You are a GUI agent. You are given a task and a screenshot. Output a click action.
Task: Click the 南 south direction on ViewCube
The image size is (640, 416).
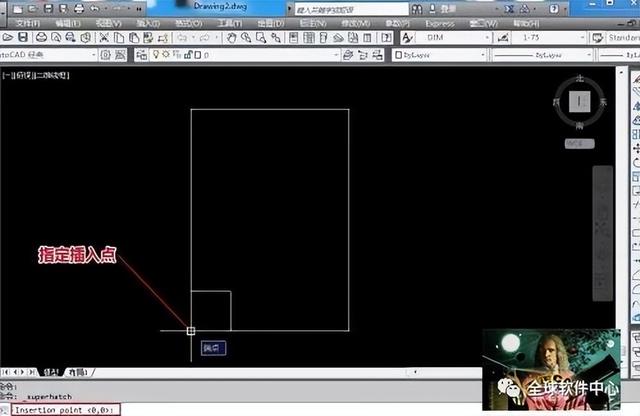click(x=580, y=126)
